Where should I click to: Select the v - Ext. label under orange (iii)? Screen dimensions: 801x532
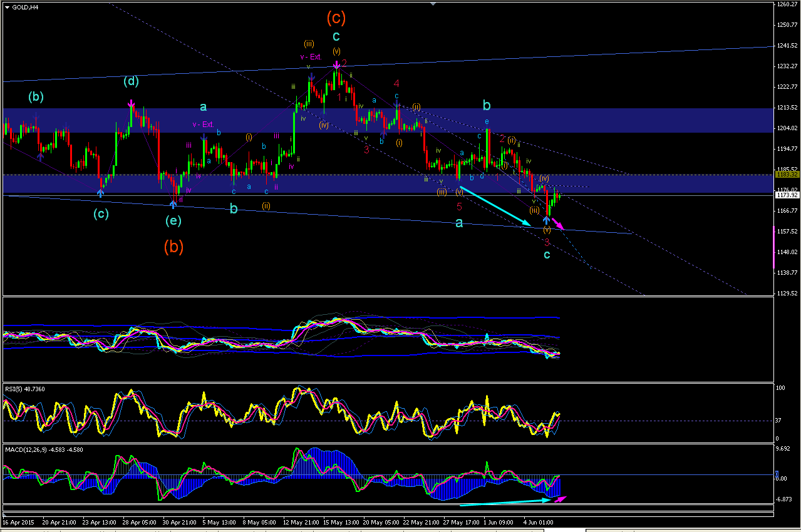(311, 57)
